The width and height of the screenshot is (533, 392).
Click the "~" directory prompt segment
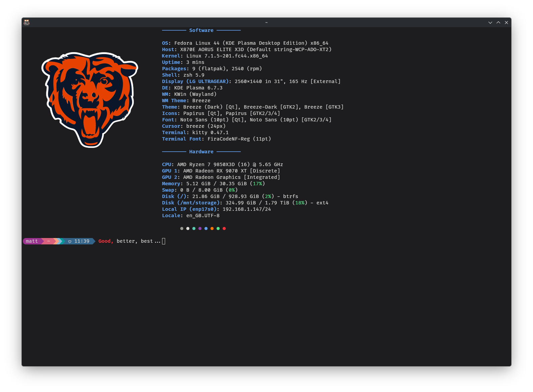[48, 241]
